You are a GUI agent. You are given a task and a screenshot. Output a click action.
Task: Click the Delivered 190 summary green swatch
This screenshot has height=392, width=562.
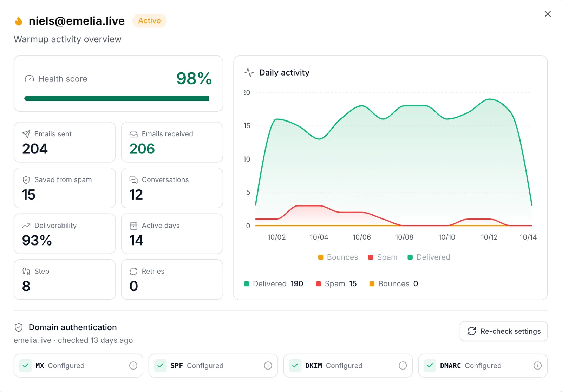coord(247,284)
